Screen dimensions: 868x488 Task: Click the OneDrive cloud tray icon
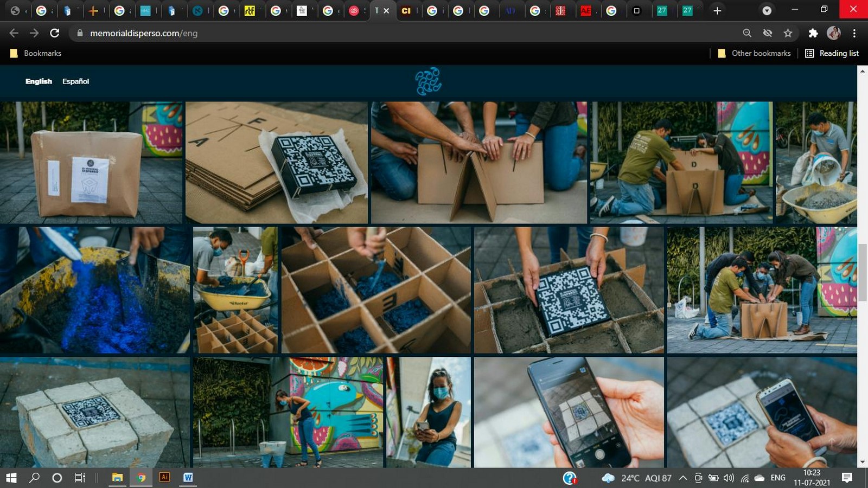click(759, 478)
